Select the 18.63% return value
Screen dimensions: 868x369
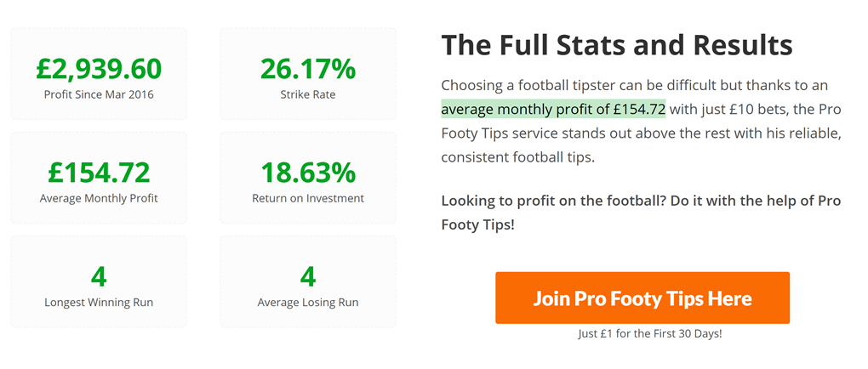[x=308, y=173]
